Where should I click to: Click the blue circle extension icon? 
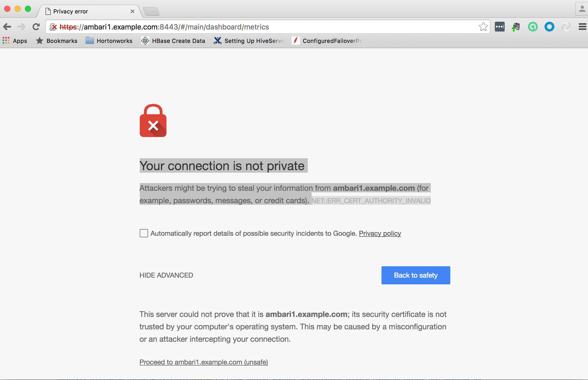549,27
